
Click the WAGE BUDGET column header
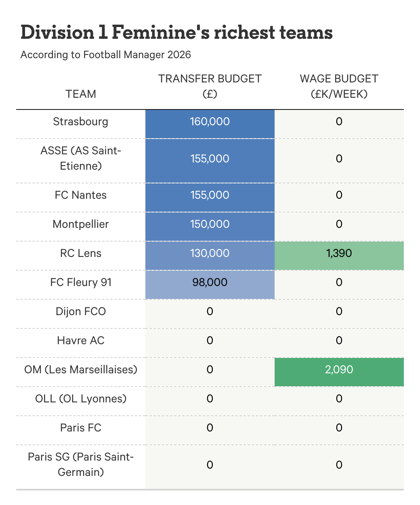339,86
